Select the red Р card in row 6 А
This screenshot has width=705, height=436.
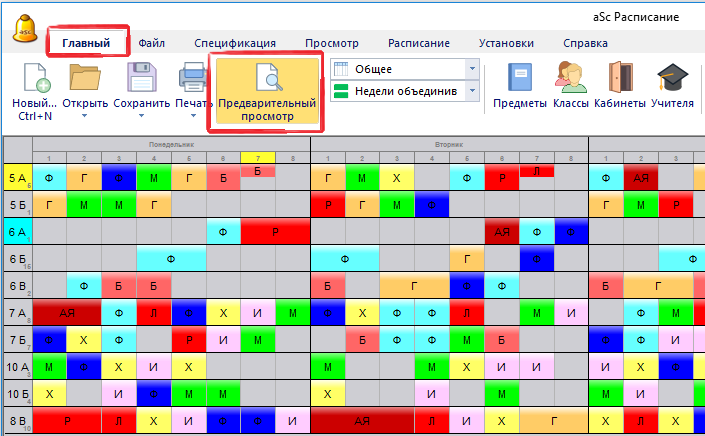point(275,232)
